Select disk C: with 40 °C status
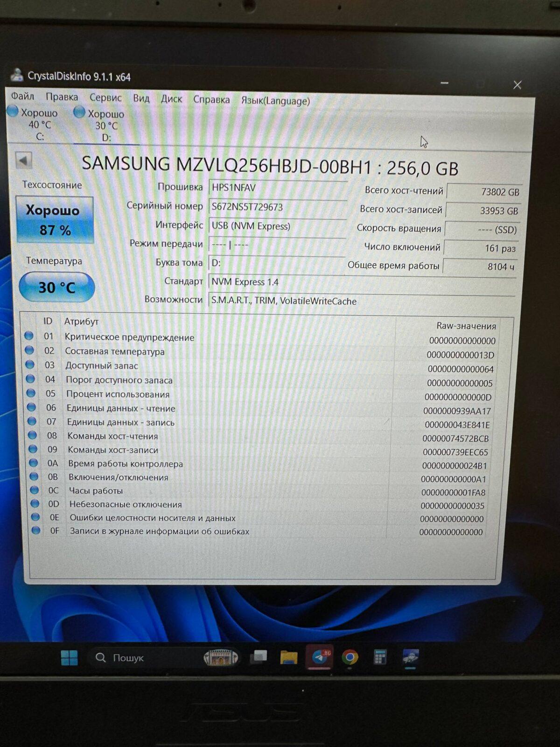The width and height of the screenshot is (560, 747). [x=33, y=124]
